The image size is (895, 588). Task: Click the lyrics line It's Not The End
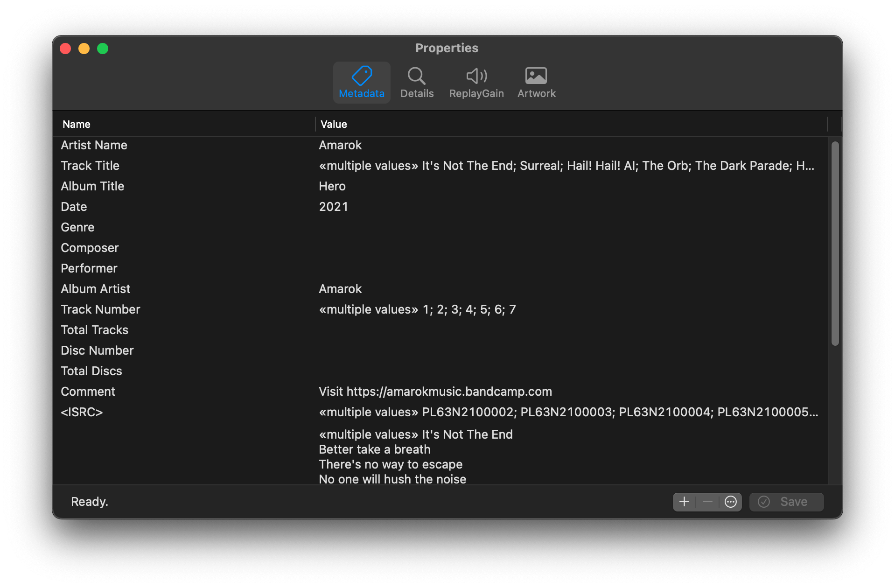point(467,434)
